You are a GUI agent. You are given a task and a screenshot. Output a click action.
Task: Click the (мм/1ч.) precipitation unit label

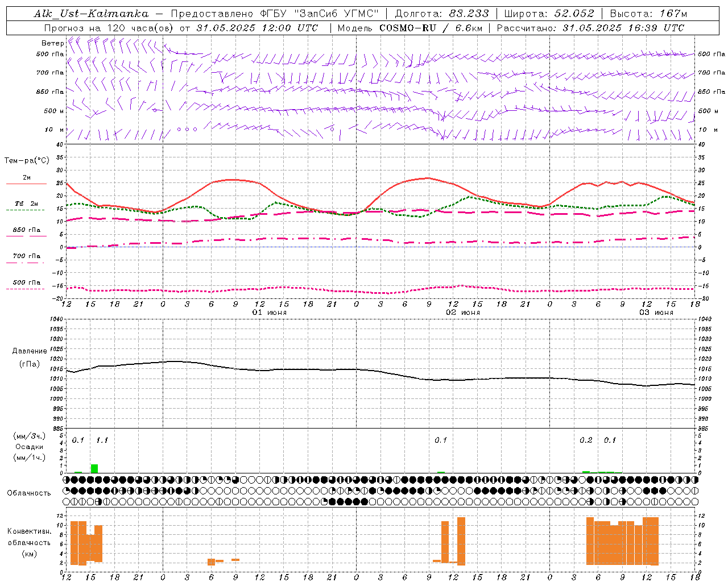coord(30,458)
